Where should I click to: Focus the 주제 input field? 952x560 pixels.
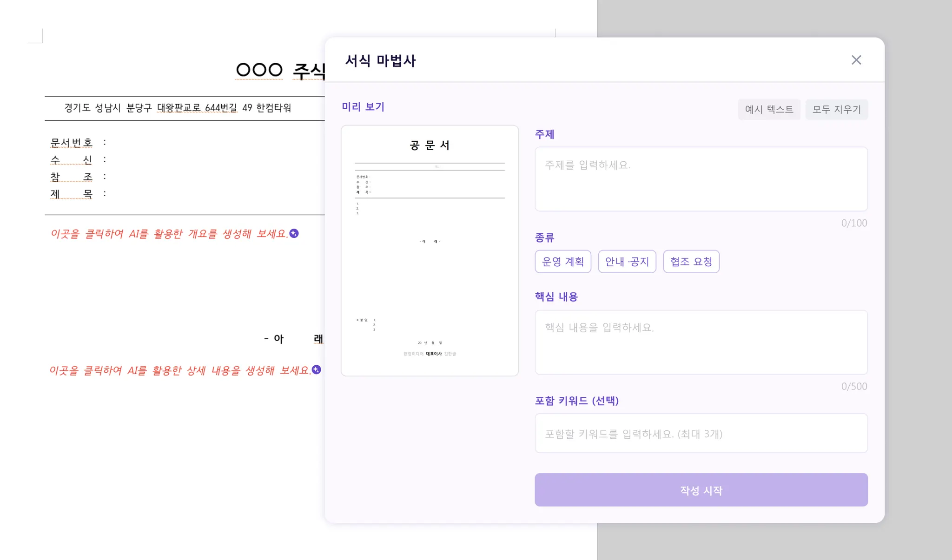tap(701, 179)
